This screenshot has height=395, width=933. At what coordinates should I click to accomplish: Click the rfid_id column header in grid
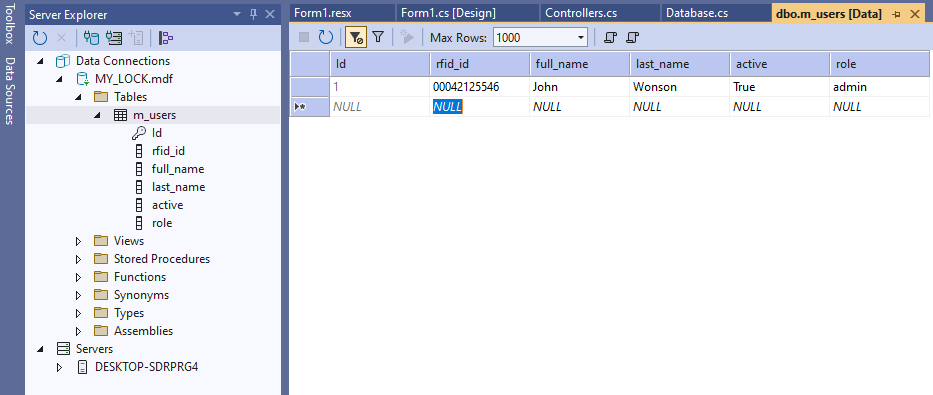(480, 64)
